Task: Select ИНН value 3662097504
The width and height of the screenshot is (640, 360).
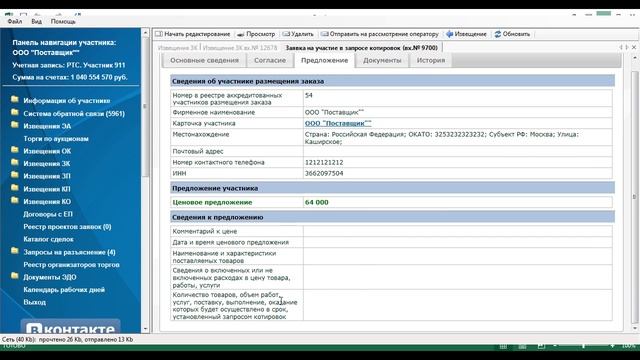Action: tap(324, 173)
